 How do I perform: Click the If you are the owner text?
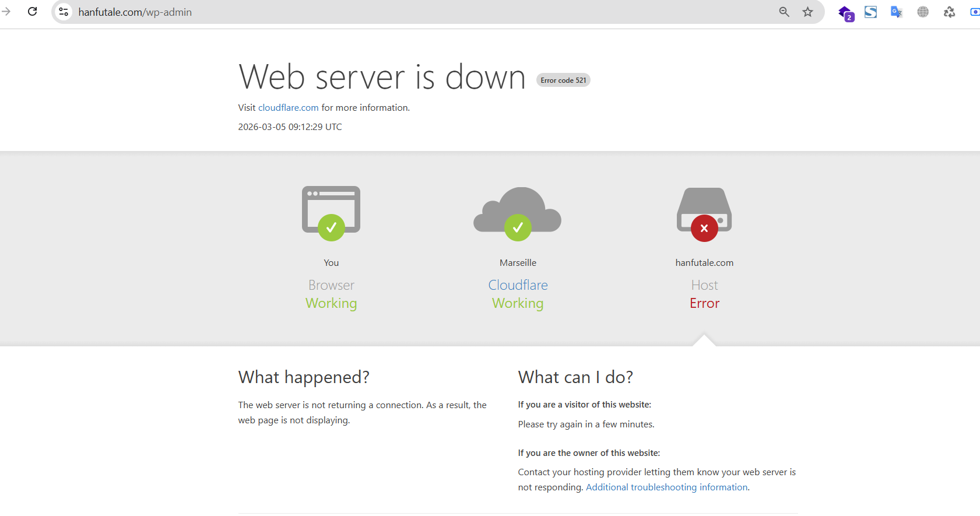[589, 453]
